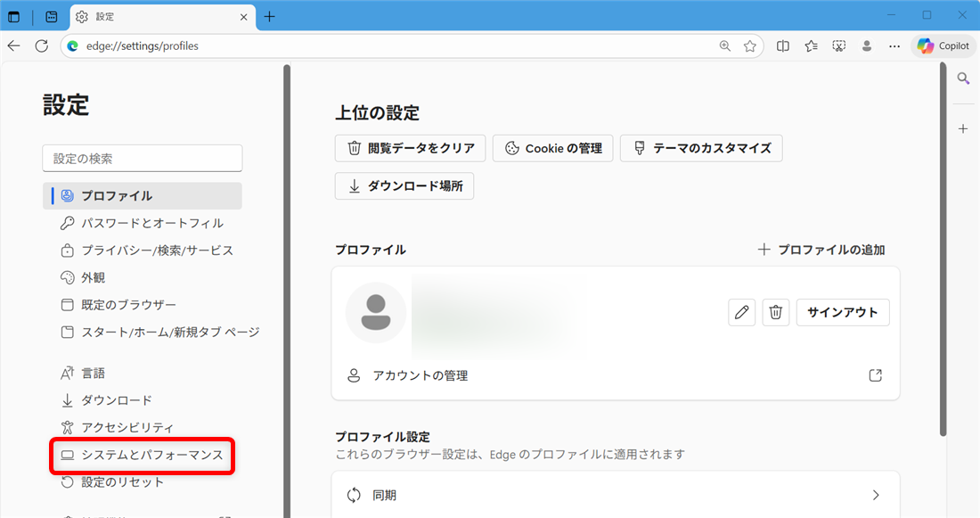Viewport: 980px width, 518px height.
Task: Open the more options menu
Action: tap(894, 45)
